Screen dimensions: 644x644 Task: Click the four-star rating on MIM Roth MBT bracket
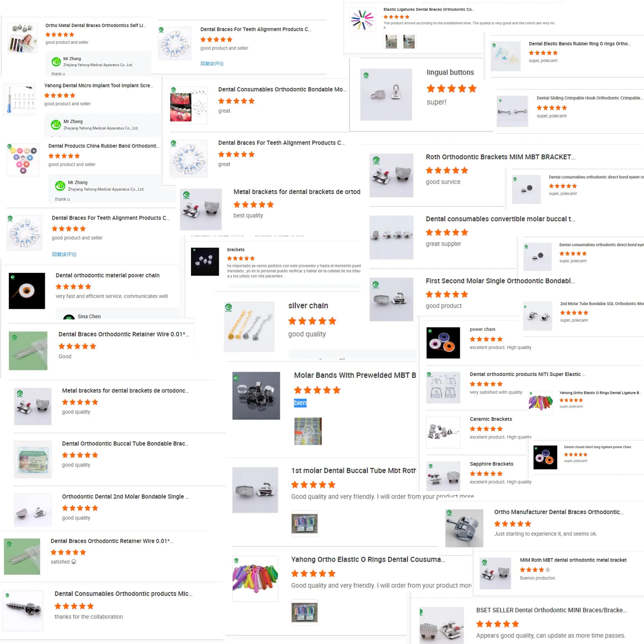(535, 570)
